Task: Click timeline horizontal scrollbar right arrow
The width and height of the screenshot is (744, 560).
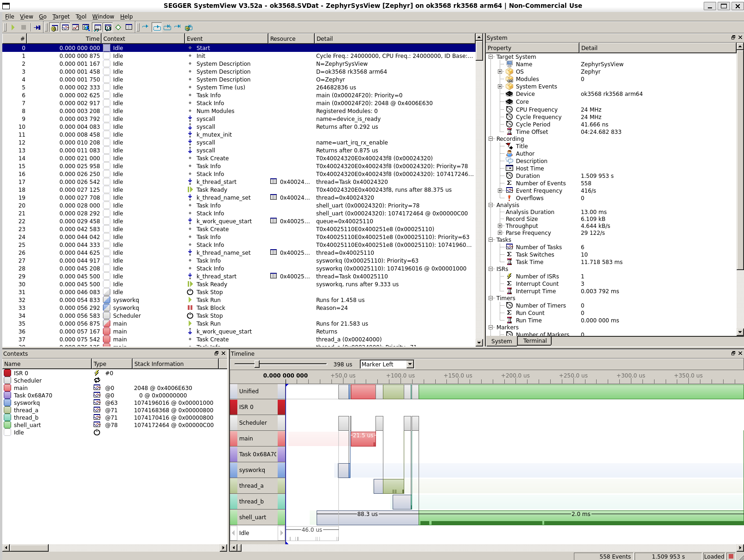Action: coord(740,548)
